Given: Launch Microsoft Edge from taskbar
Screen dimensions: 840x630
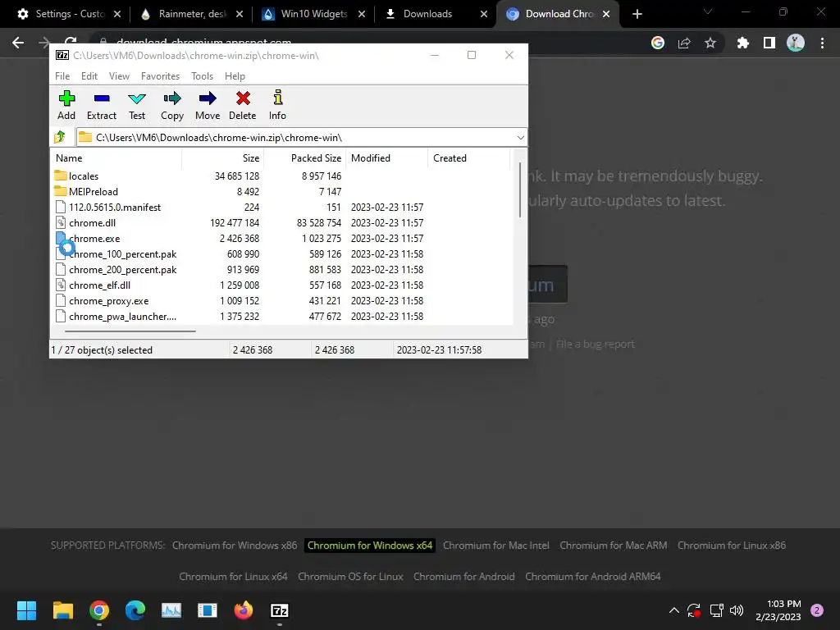Looking at the screenshot, I should (x=135, y=610).
